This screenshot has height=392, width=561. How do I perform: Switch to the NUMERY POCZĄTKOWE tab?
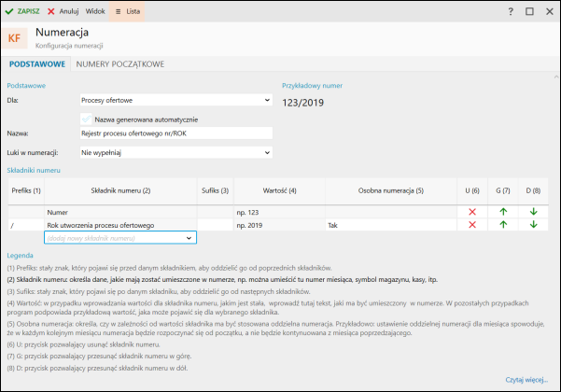click(x=120, y=64)
